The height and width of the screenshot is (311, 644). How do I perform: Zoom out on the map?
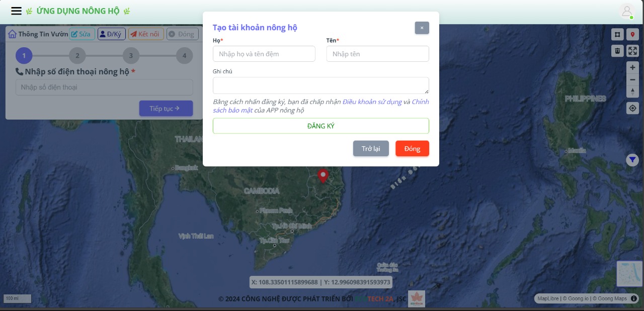632,79
